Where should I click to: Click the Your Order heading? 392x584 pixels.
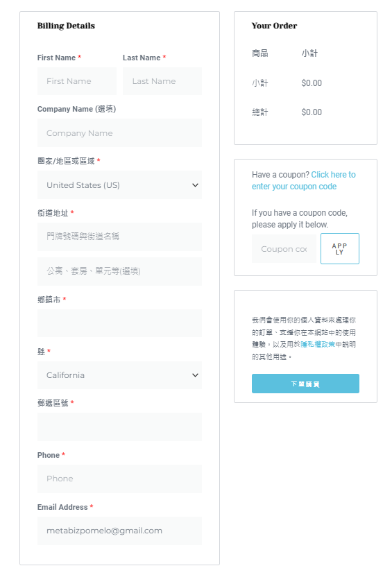coord(274,26)
